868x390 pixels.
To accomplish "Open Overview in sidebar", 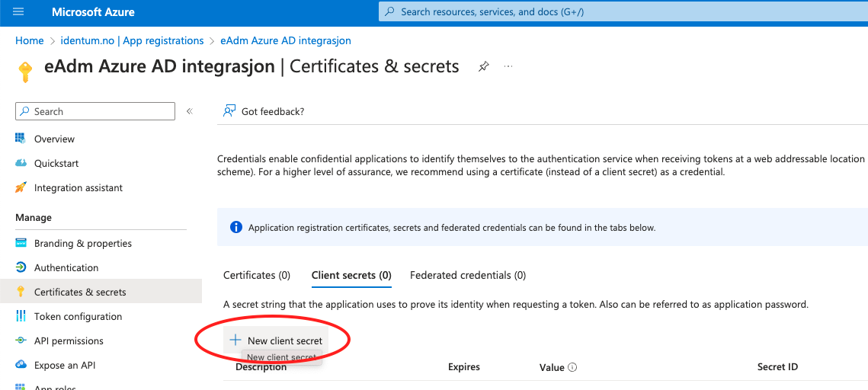I will [x=54, y=139].
